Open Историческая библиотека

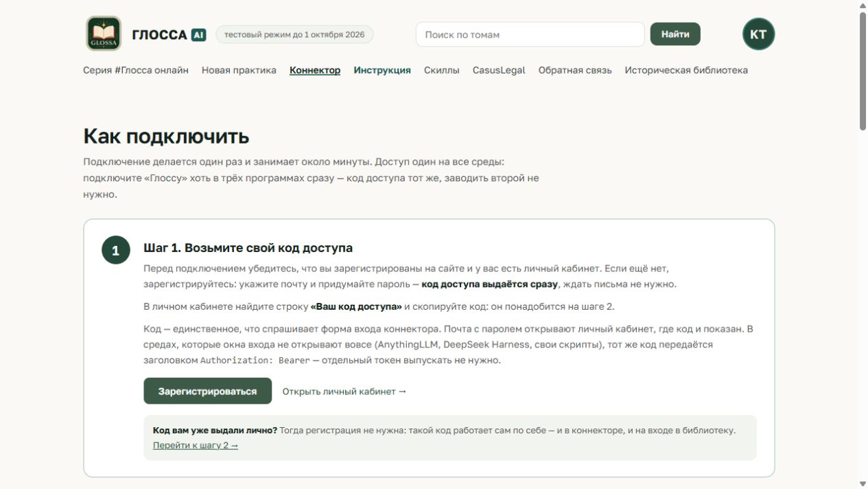click(686, 70)
